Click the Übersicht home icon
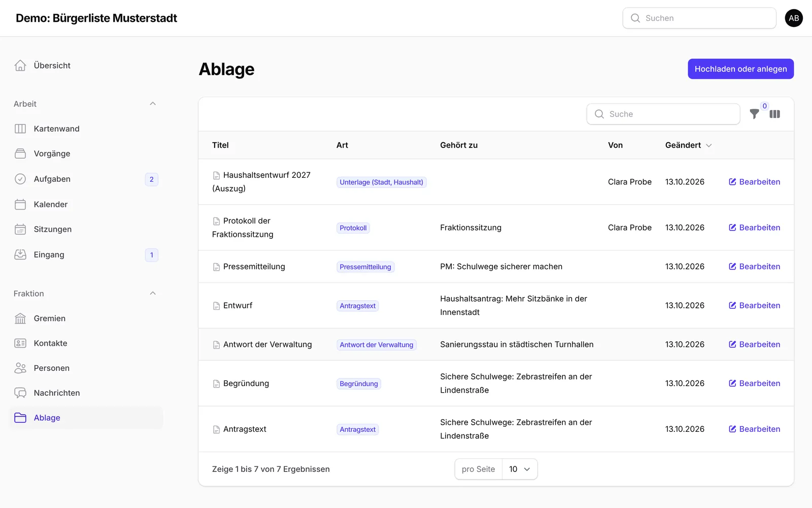This screenshot has width=812, height=508. click(20, 66)
